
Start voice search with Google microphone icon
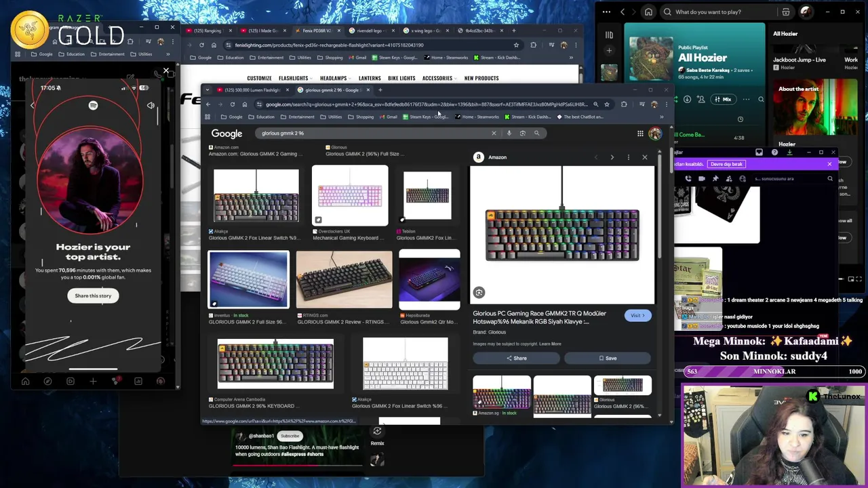tap(509, 133)
